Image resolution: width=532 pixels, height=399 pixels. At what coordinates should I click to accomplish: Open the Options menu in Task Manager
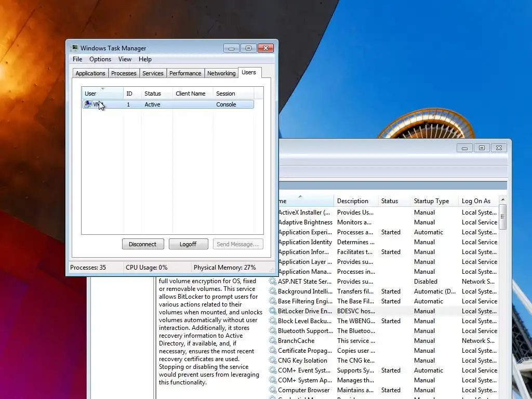click(100, 59)
